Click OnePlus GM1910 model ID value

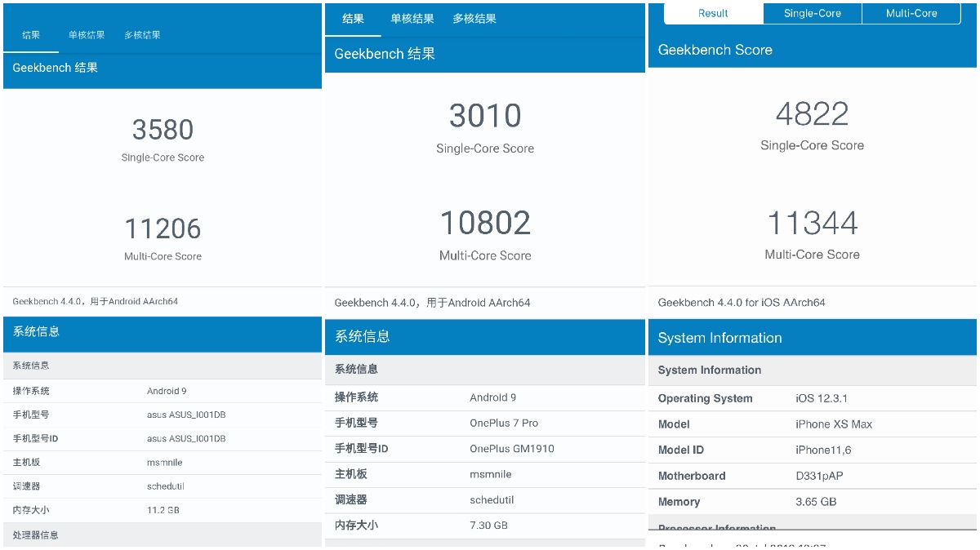(x=512, y=449)
